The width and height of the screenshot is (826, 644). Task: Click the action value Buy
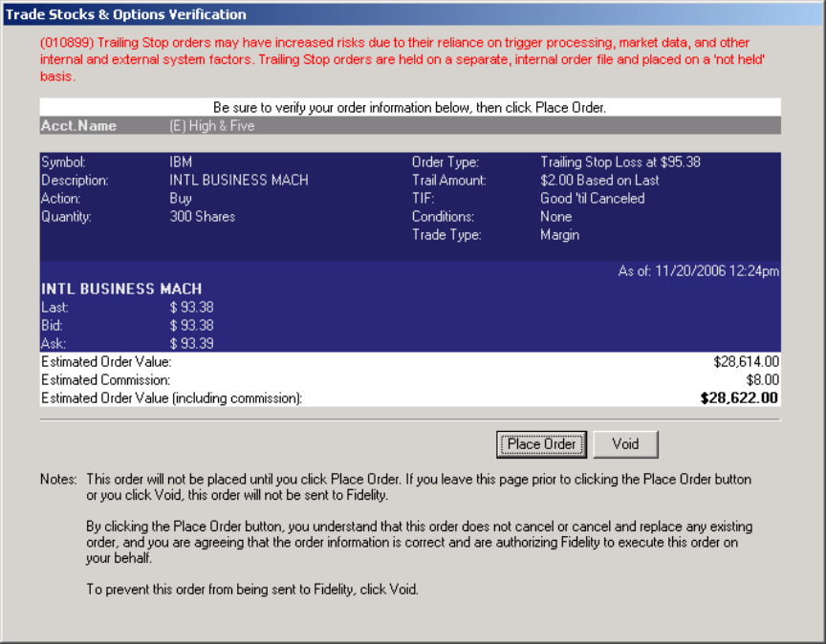coord(180,199)
